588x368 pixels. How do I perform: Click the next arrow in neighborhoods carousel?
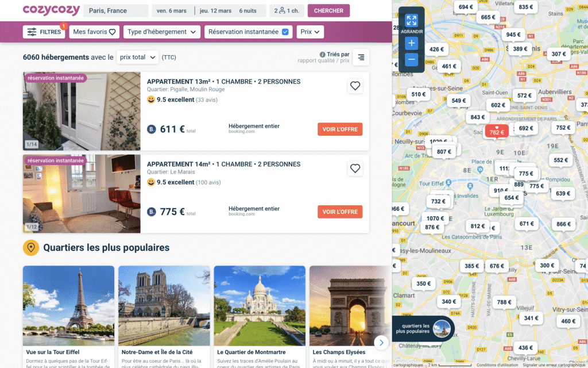click(x=381, y=342)
